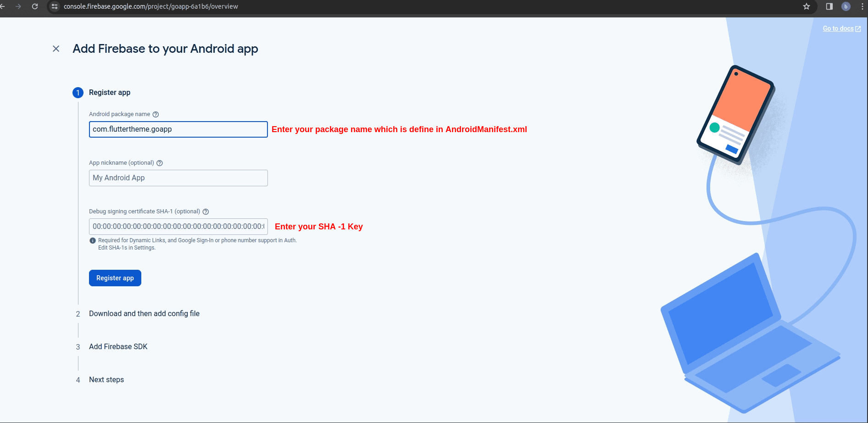The width and height of the screenshot is (868, 423).
Task: Click the info icon below SHA-1 field
Action: (x=93, y=240)
